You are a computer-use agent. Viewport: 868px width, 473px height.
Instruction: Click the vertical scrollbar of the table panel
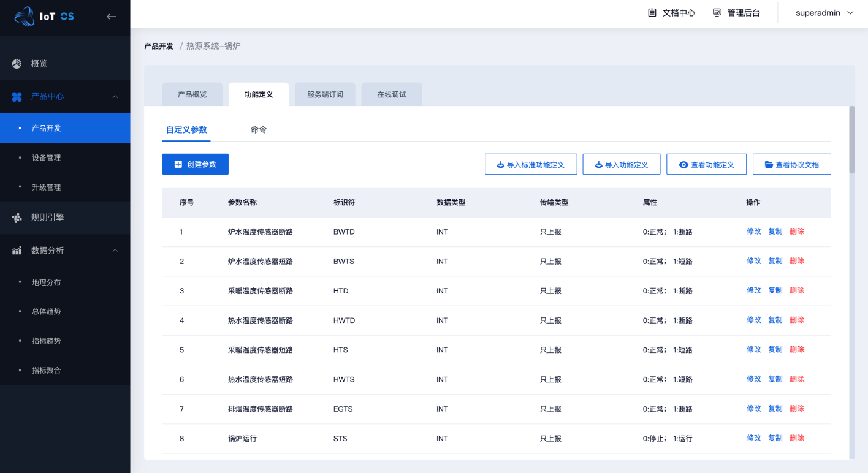click(x=851, y=141)
